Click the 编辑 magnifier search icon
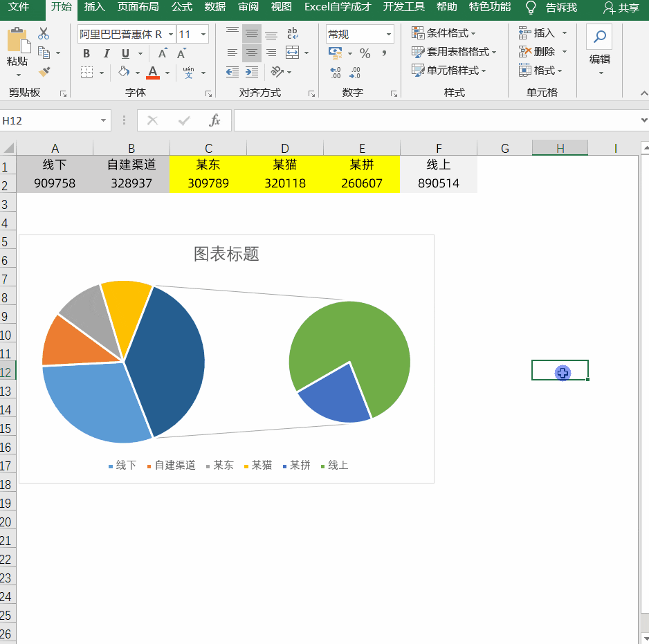Viewport: 649px width, 644px height. pos(599,37)
